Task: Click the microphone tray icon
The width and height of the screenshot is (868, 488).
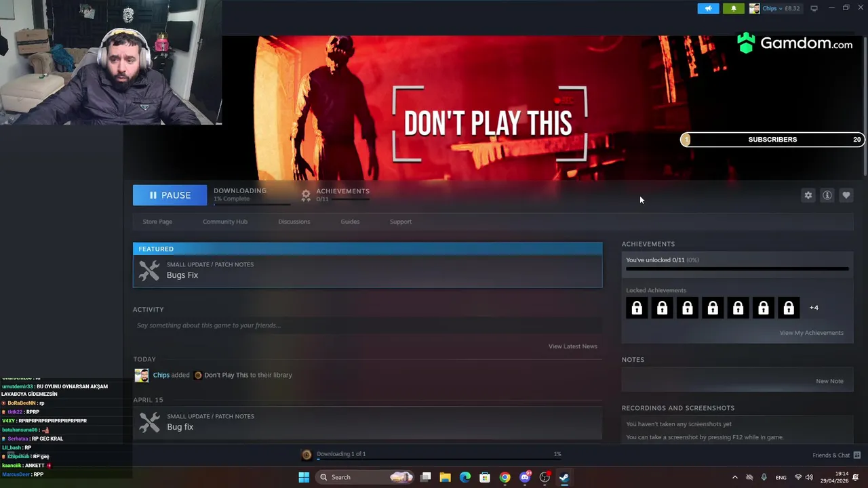Action: click(764, 477)
